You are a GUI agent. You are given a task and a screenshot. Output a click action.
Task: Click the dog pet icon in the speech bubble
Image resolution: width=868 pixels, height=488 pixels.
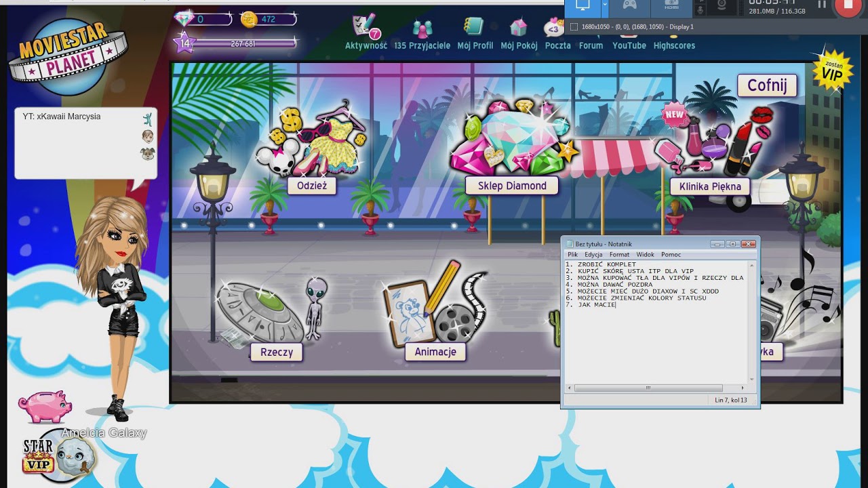click(x=147, y=154)
